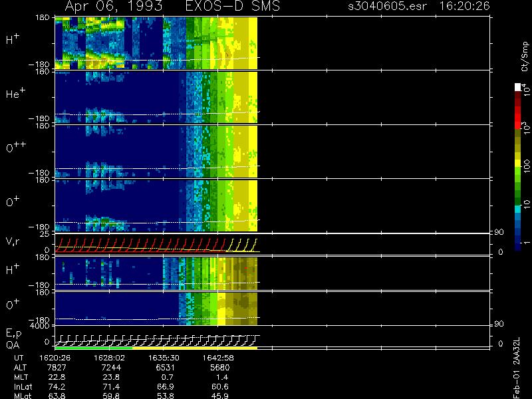Click the 'ALT' row label

(x=20, y=368)
